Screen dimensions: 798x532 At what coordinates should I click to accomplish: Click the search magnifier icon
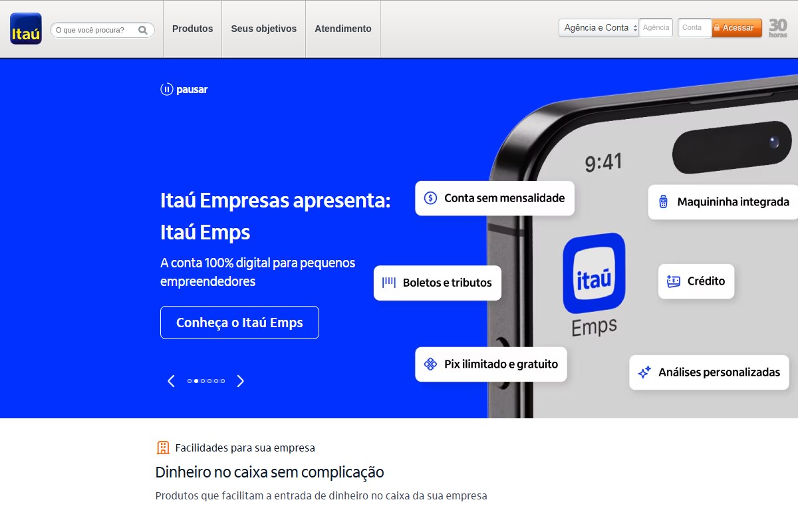[x=143, y=30]
